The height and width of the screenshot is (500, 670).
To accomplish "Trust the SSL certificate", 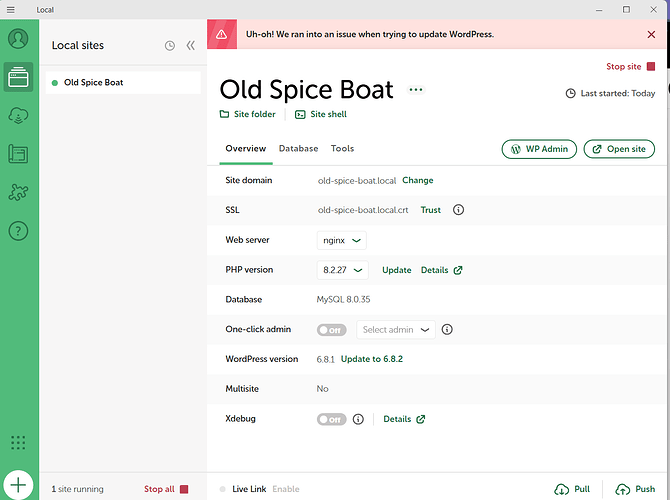I will [x=430, y=210].
